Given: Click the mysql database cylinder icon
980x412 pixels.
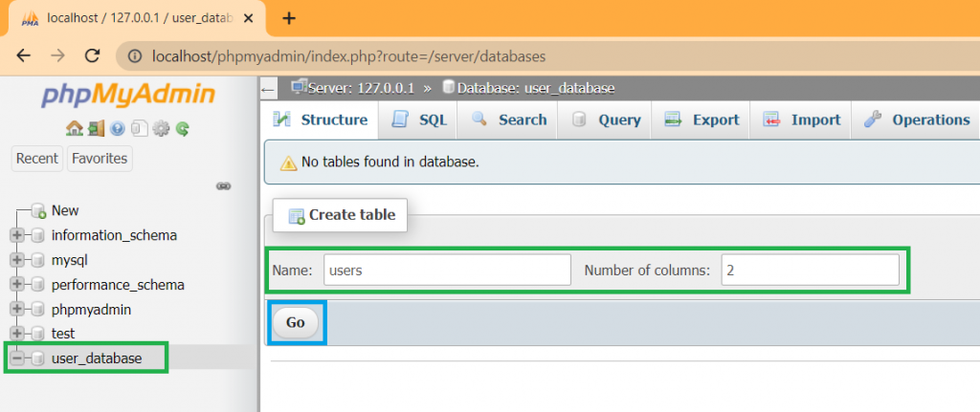Looking at the screenshot, I should [x=37, y=260].
